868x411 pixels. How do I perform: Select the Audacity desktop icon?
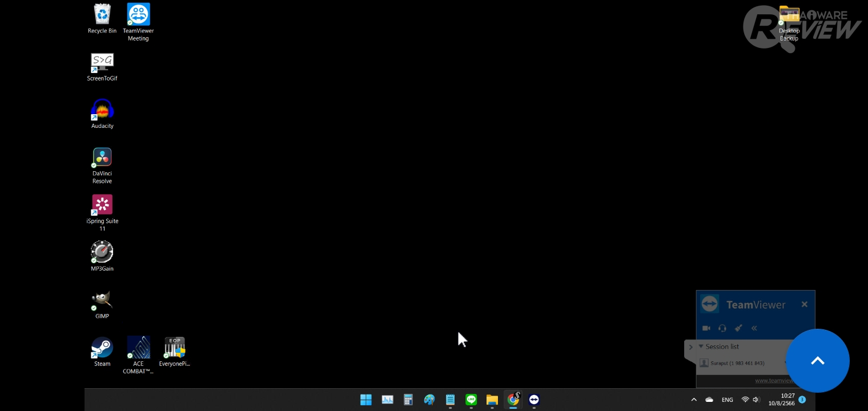click(x=102, y=114)
